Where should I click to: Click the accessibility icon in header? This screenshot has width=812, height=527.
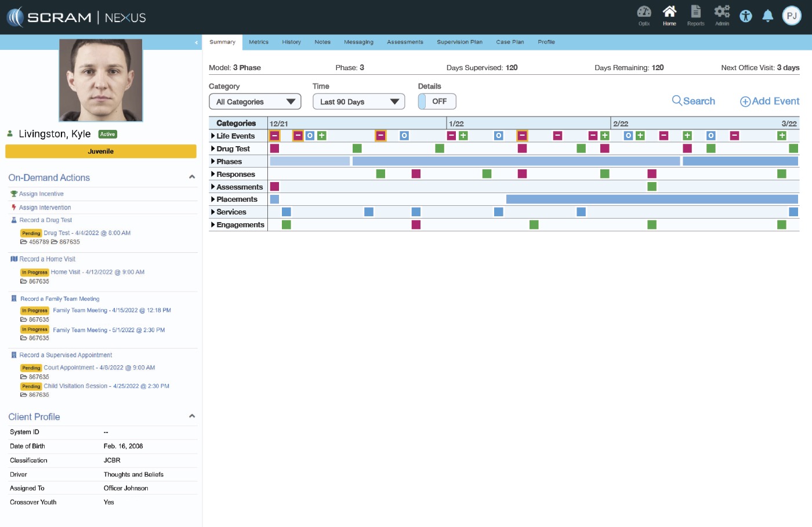coord(746,16)
